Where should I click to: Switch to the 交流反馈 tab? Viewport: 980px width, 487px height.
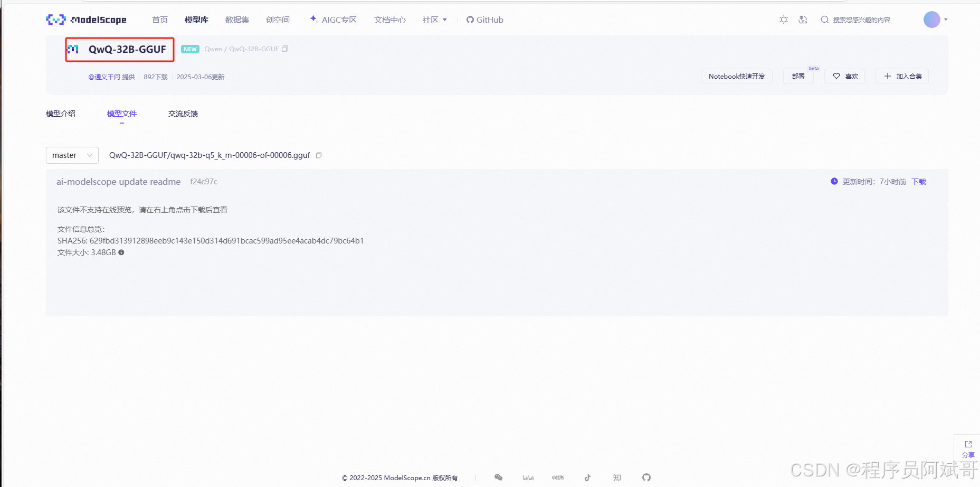pos(183,114)
